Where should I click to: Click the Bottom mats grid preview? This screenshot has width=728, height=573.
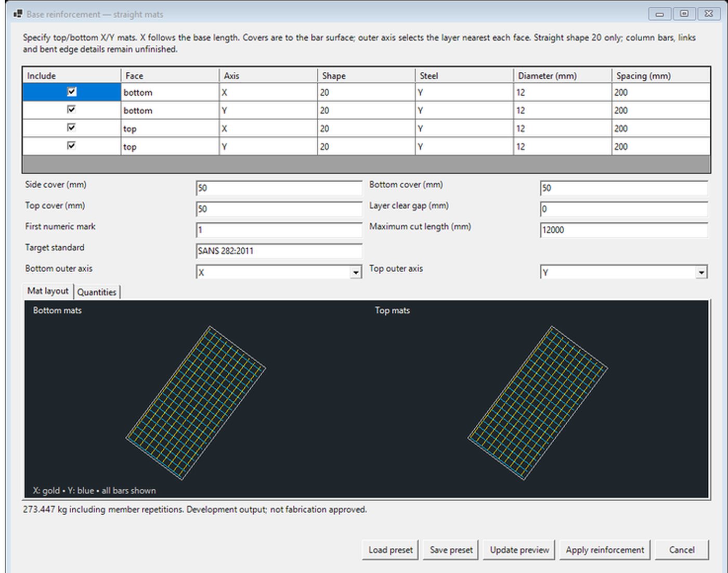[x=196, y=403]
